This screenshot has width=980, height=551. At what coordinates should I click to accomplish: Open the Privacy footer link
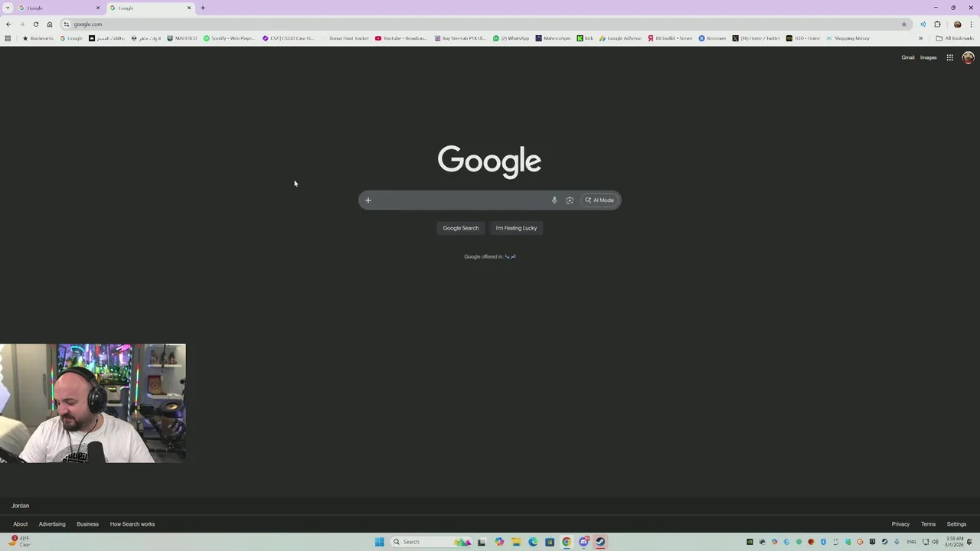coord(900,524)
